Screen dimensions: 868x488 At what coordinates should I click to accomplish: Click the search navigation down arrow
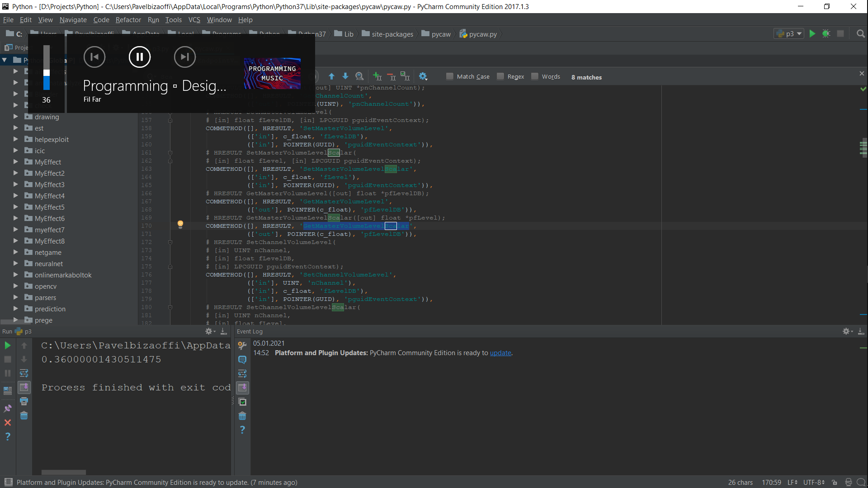345,76
